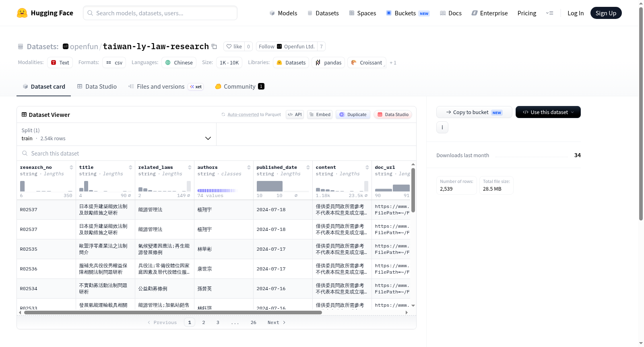Image resolution: width=644 pixels, height=347 pixels.
Task: Show the +1 additional libraries
Action: tap(393, 62)
